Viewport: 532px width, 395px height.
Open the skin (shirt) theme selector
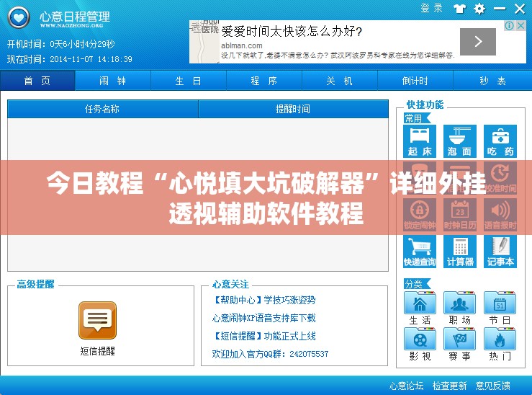pos(459,9)
